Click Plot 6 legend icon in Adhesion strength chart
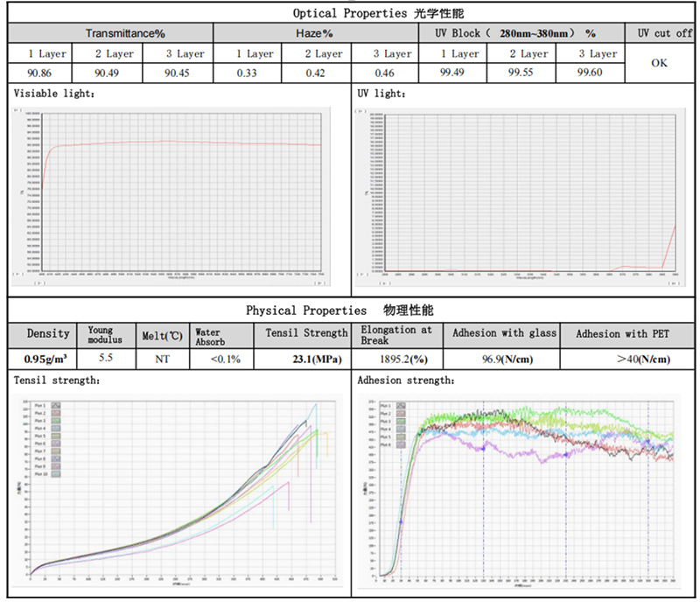 click(x=402, y=444)
